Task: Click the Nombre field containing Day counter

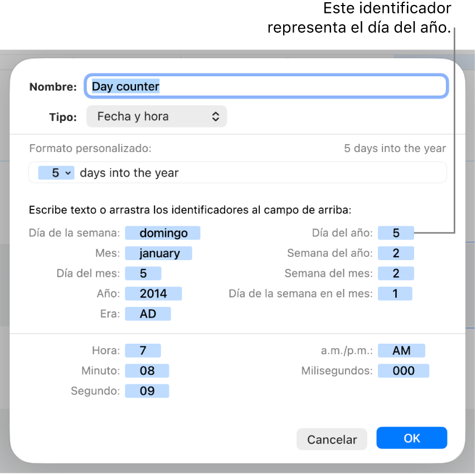Action: 266,86
